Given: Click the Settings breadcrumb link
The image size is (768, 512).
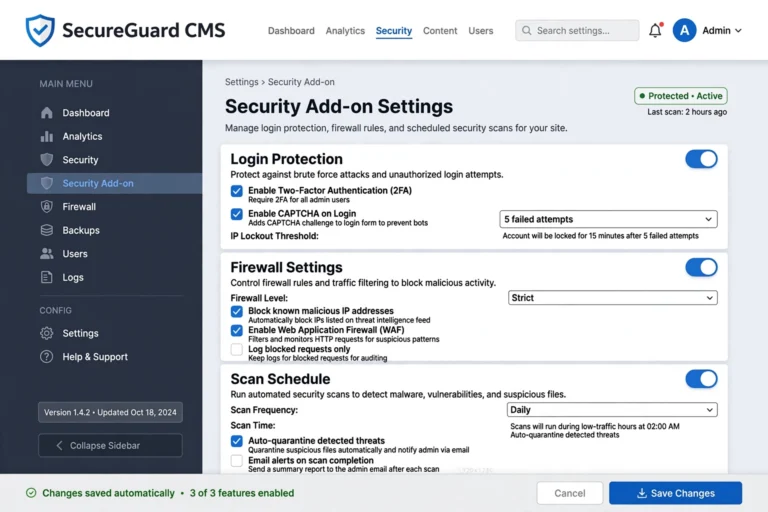Looking at the screenshot, I should 241,82.
